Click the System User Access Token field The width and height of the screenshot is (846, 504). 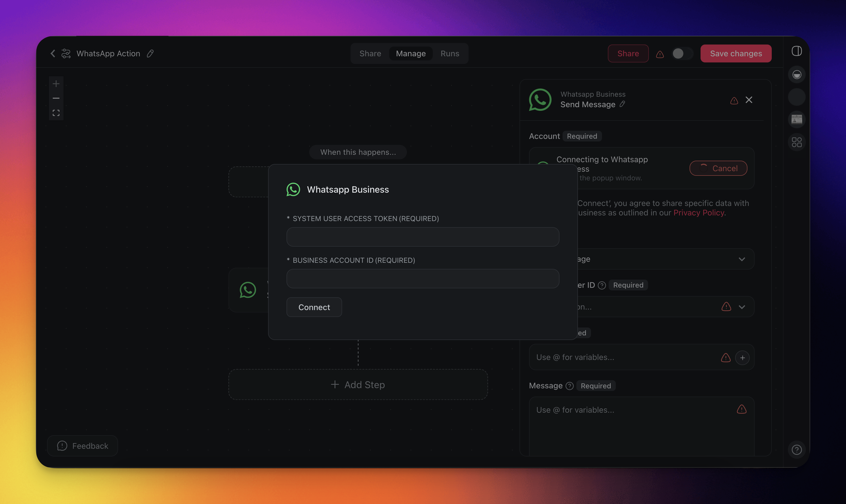pos(422,237)
